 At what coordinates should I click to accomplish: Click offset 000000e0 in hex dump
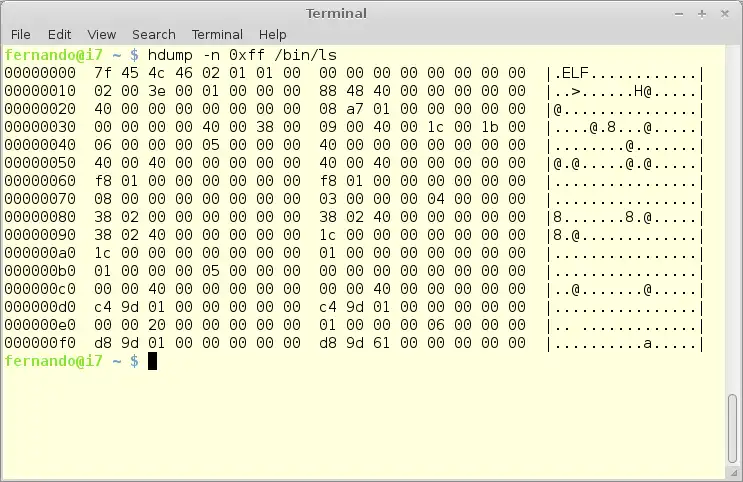tap(40, 325)
